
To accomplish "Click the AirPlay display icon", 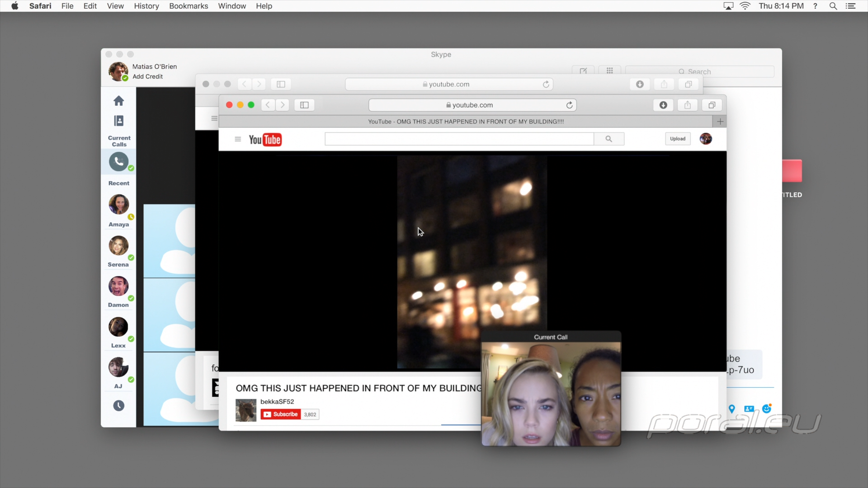I will point(728,6).
